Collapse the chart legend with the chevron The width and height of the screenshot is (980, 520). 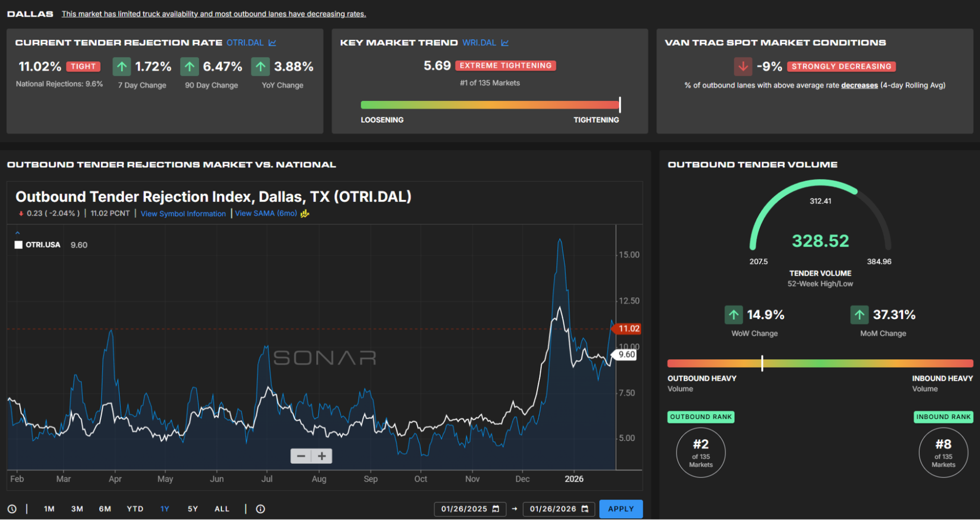click(x=17, y=233)
